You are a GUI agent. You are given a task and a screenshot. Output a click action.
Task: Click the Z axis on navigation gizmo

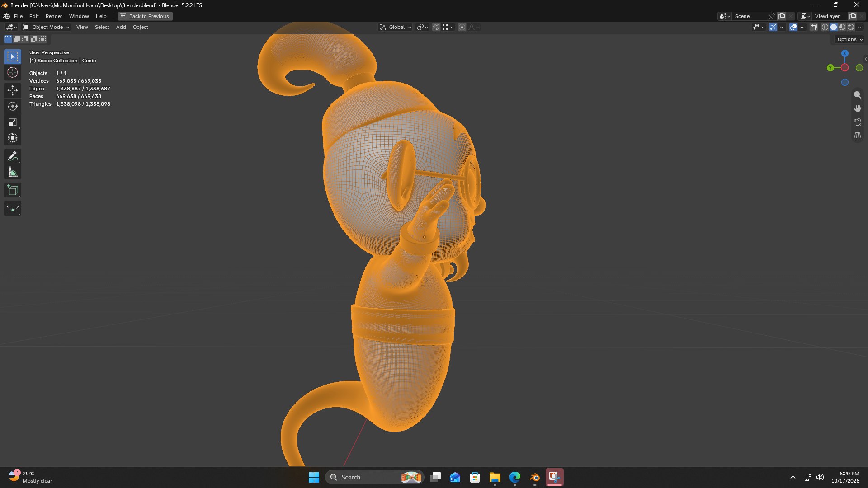click(x=844, y=53)
